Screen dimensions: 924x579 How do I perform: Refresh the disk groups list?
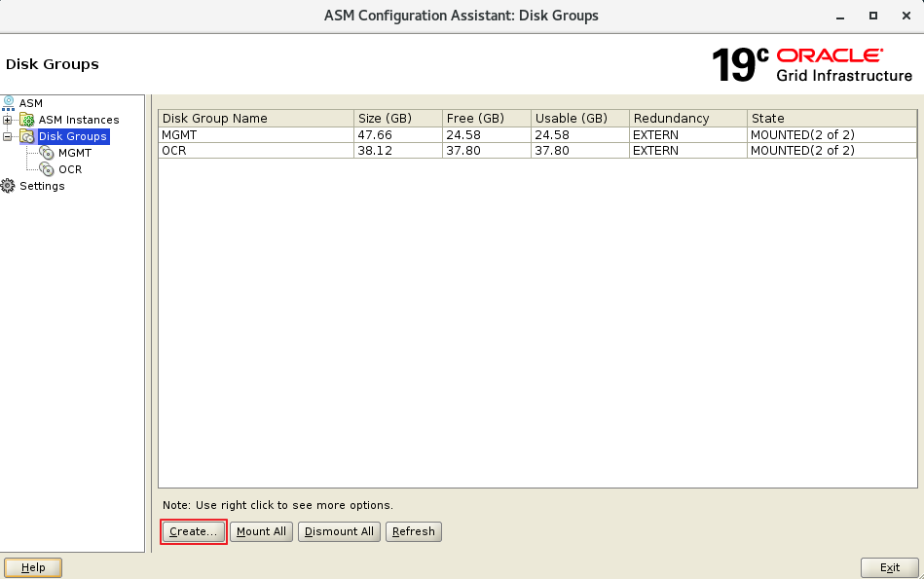pos(413,531)
